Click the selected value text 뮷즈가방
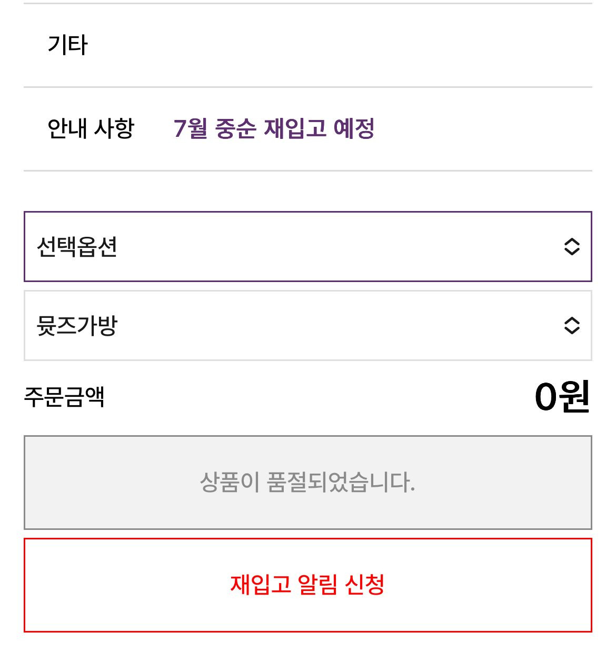Image resolution: width=616 pixels, height=672 pixels. tap(77, 326)
